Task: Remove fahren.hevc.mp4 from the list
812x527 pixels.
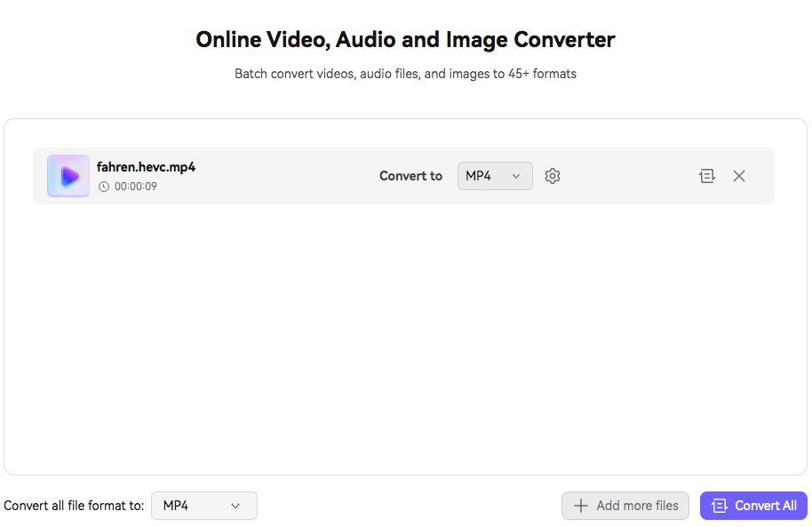Action: tap(739, 176)
